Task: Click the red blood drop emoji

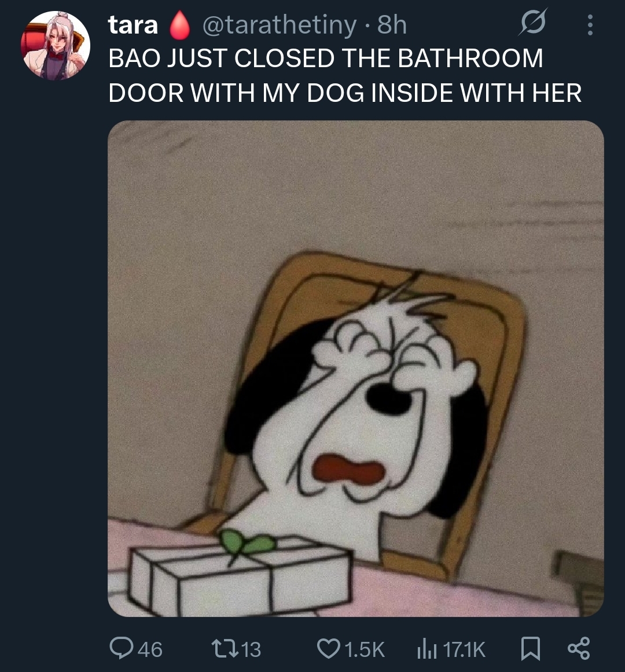Action: (x=179, y=24)
